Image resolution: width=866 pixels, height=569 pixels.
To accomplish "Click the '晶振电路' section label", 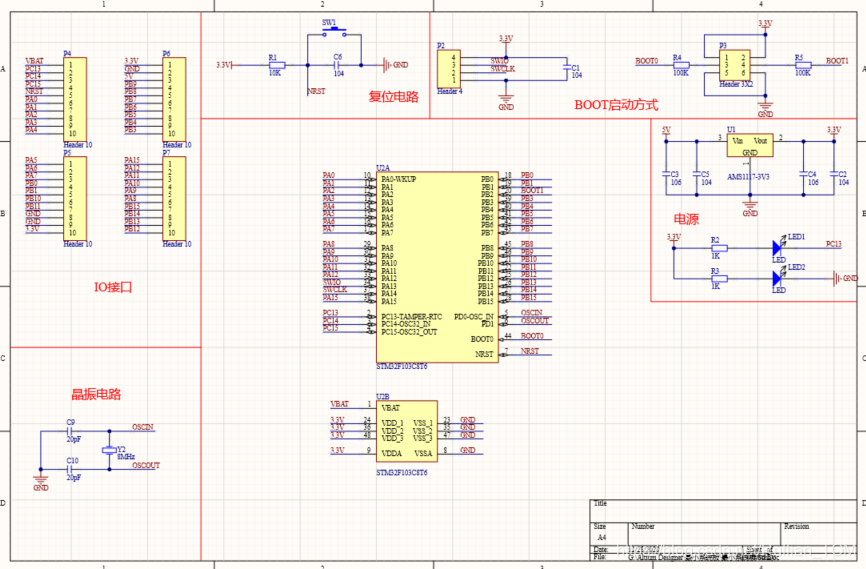I will (96, 394).
